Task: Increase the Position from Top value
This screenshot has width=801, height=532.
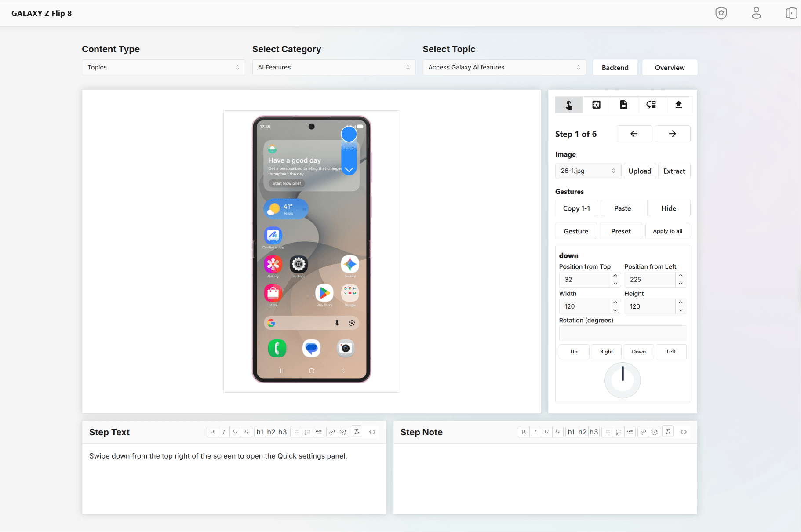Action: [615, 276]
